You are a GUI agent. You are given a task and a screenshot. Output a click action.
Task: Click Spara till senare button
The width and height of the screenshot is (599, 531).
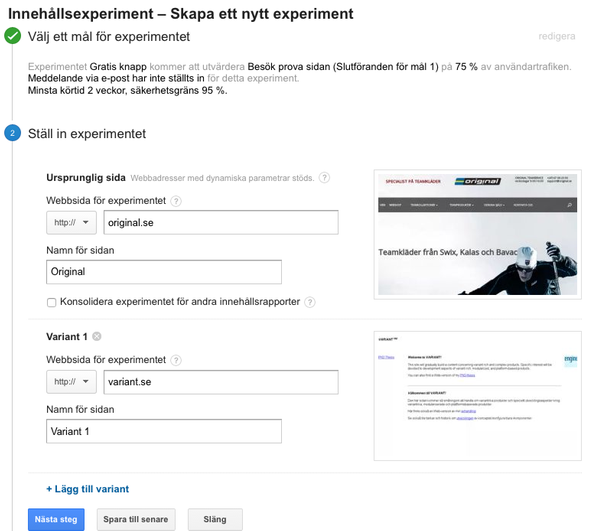click(136, 520)
